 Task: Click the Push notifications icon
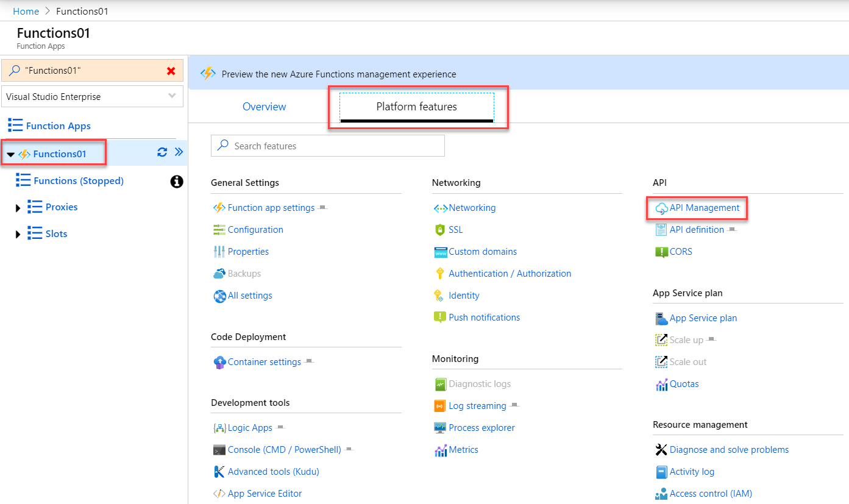tap(440, 318)
